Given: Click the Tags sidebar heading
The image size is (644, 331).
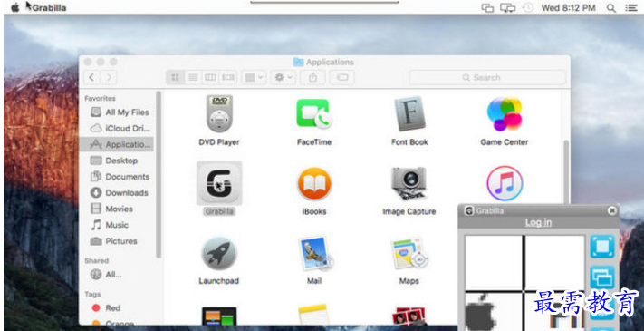Looking at the screenshot, I should 92,294.
